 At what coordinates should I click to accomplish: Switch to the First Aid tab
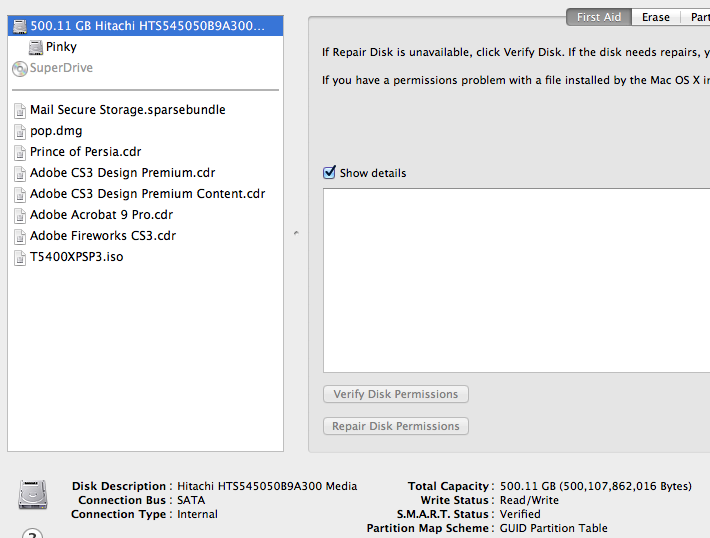pyautogui.click(x=599, y=17)
